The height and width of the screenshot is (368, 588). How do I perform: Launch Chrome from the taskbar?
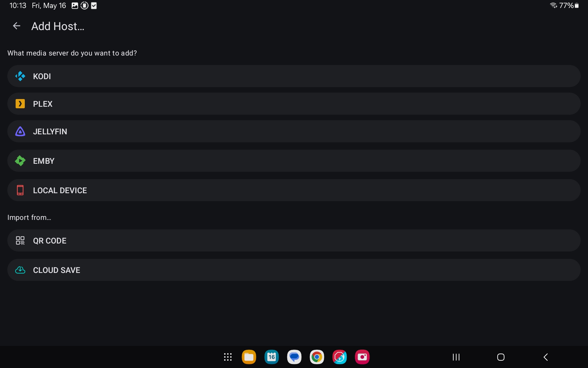[317, 357]
